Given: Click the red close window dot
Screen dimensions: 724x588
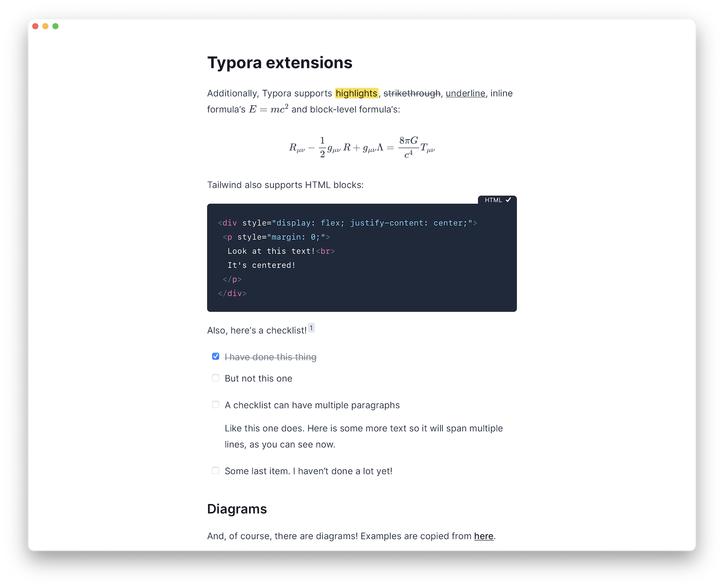Looking at the screenshot, I should [35, 26].
